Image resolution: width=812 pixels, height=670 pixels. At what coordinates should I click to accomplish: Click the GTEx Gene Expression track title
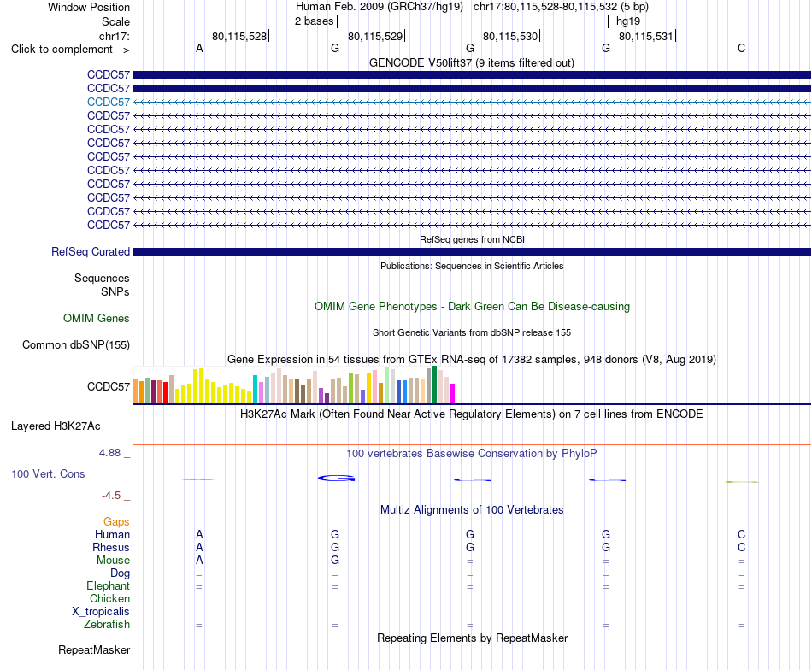click(472, 359)
